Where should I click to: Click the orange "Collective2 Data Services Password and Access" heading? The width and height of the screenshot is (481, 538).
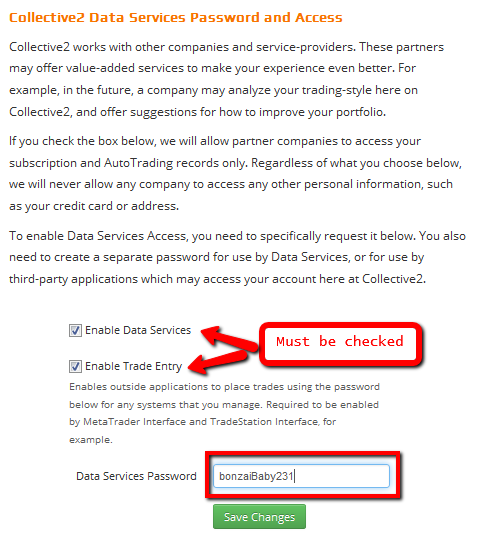176,17
